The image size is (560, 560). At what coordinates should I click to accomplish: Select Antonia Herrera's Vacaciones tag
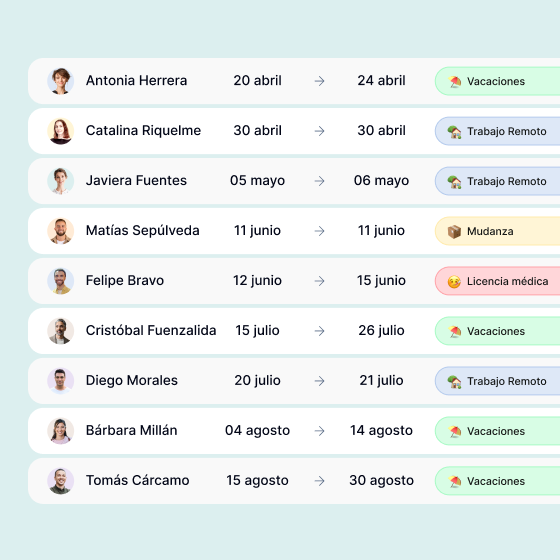click(498, 81)
